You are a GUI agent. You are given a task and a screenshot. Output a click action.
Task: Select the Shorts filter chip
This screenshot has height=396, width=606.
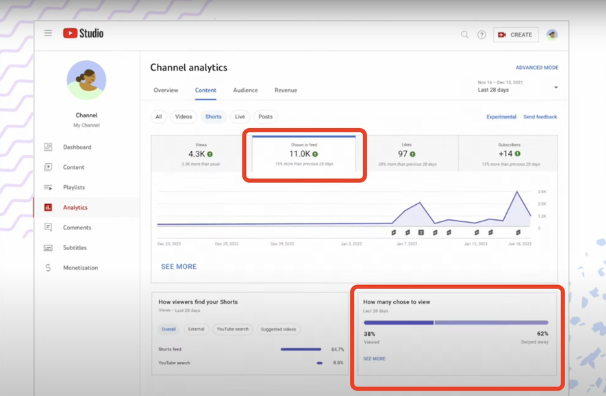pyautogui.click(x=213, y=117)
